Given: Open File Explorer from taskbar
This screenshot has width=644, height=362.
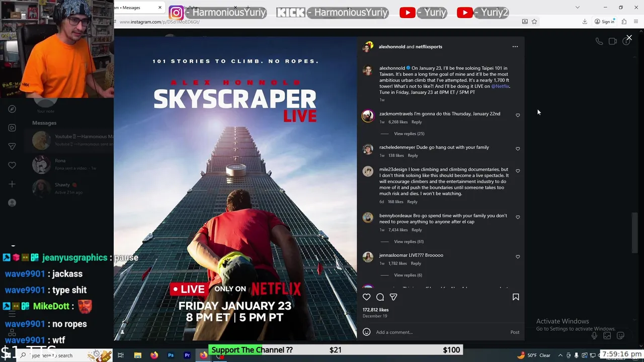Looking at the screenshot, I should tap(137, 355).
